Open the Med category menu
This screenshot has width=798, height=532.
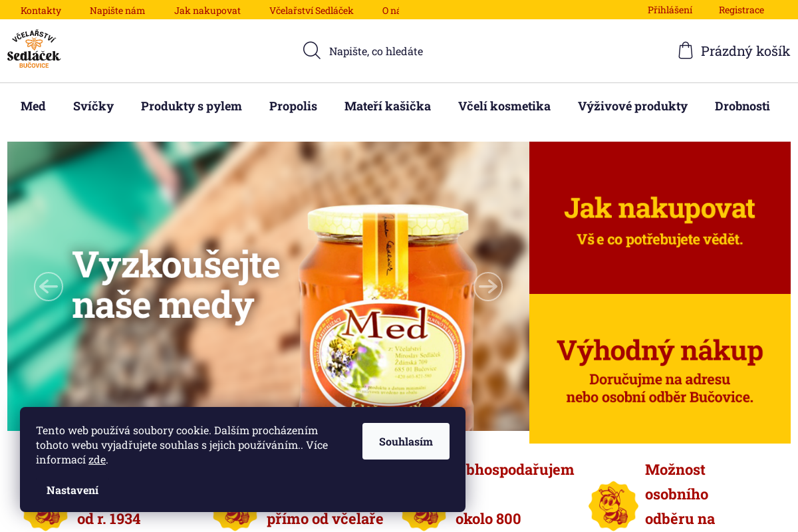(x=33, y=106)
